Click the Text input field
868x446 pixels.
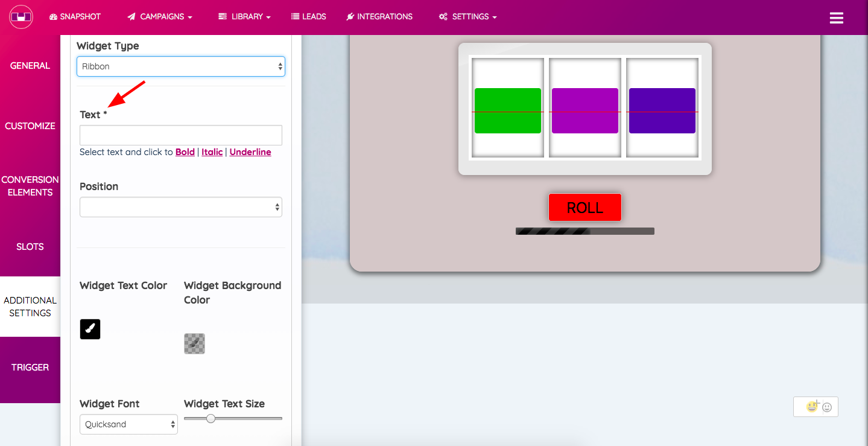(181, 135)
